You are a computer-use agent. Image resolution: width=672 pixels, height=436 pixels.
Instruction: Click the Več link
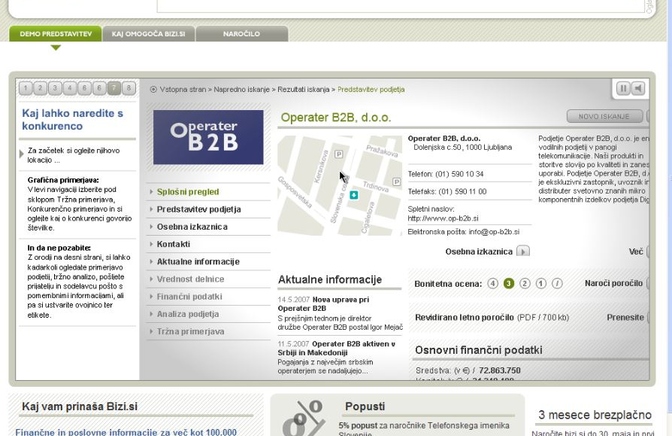coord(636,252)
